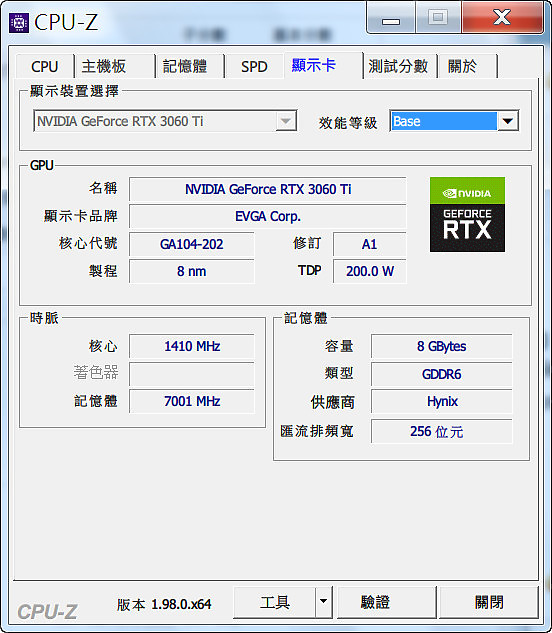Image resolution: width=552 pixels, height=633 pixels.
Task: Click the NVIDIA GeForce RTX logo image
Action: (x=467, y=214)
